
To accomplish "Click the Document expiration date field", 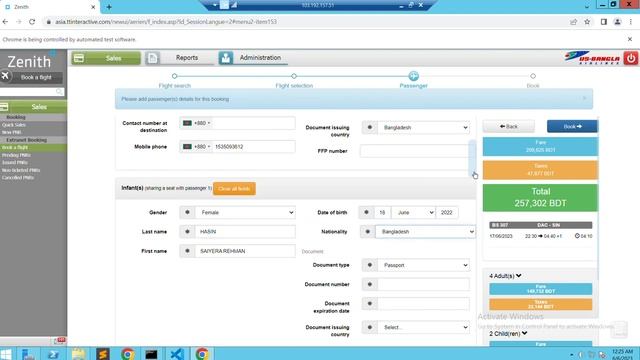I will tap(423, 304).
